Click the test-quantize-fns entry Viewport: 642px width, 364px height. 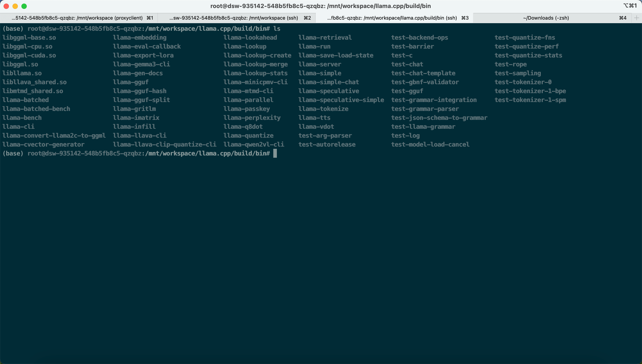tap(525, 37)
